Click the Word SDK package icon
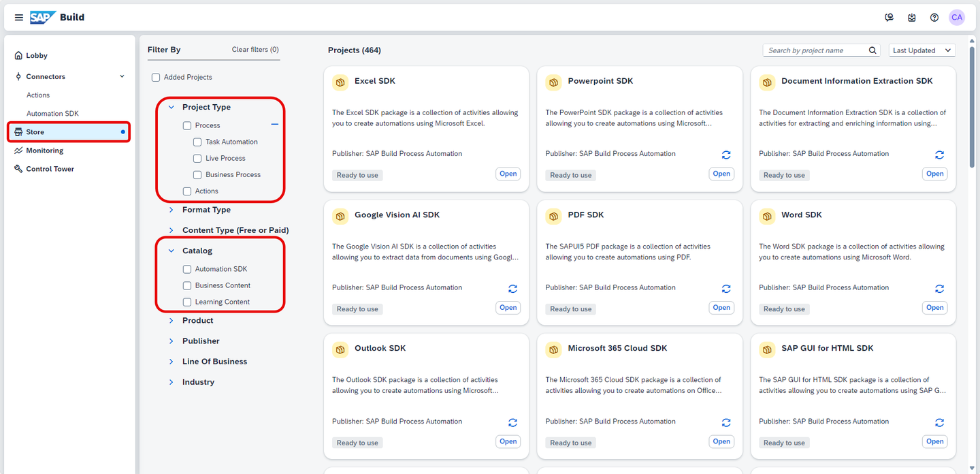 tap(768, 217)
